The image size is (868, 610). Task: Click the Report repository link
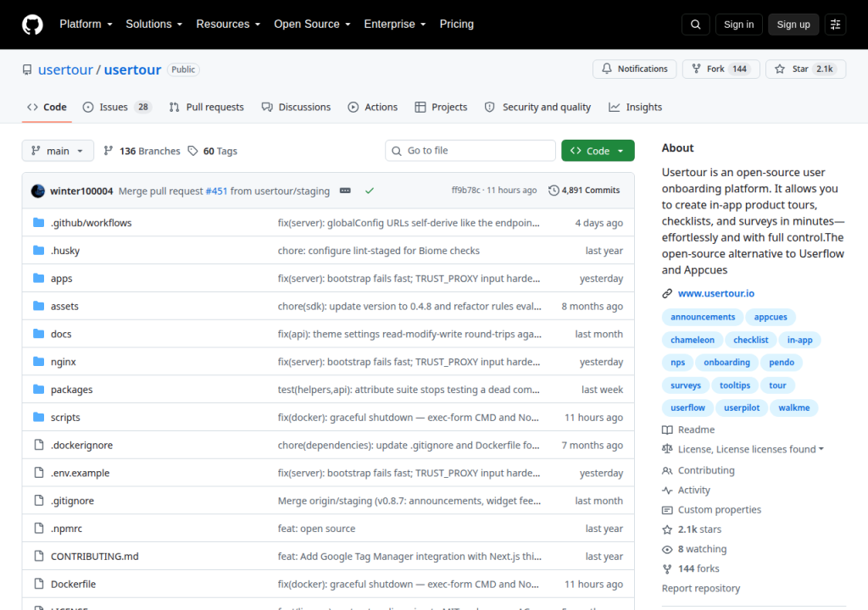pyautogui.click(x=701, y=589)
